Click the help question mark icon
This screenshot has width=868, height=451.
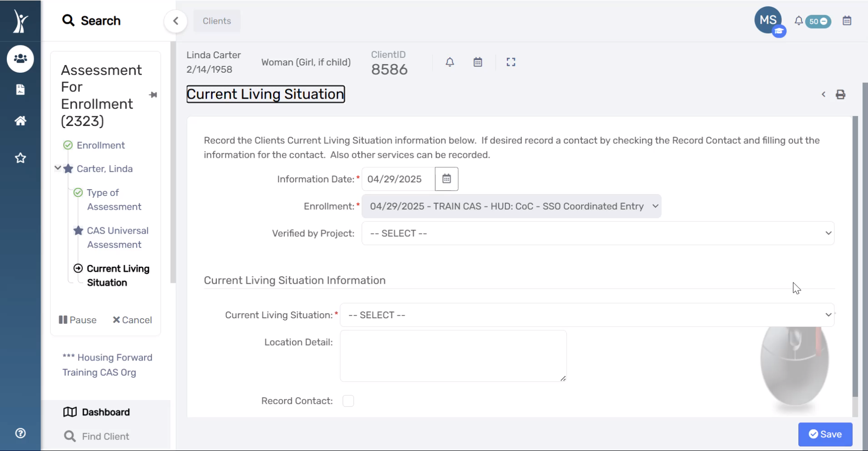click(20, 433)
